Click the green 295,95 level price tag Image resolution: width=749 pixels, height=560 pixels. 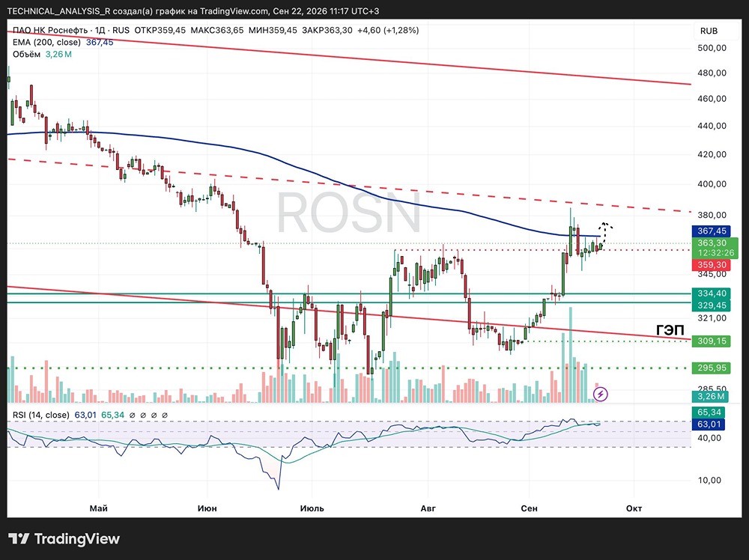(x=712, y=368)
